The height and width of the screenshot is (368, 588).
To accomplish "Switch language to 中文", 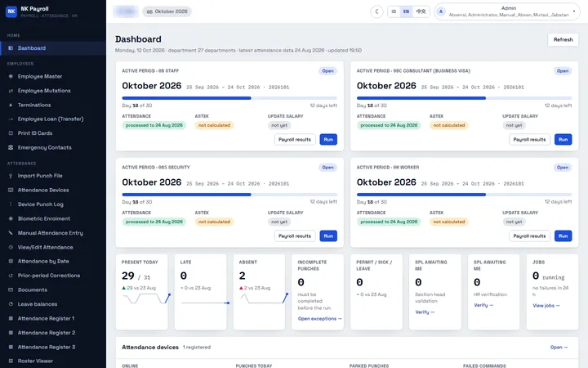I will point(421,11).
